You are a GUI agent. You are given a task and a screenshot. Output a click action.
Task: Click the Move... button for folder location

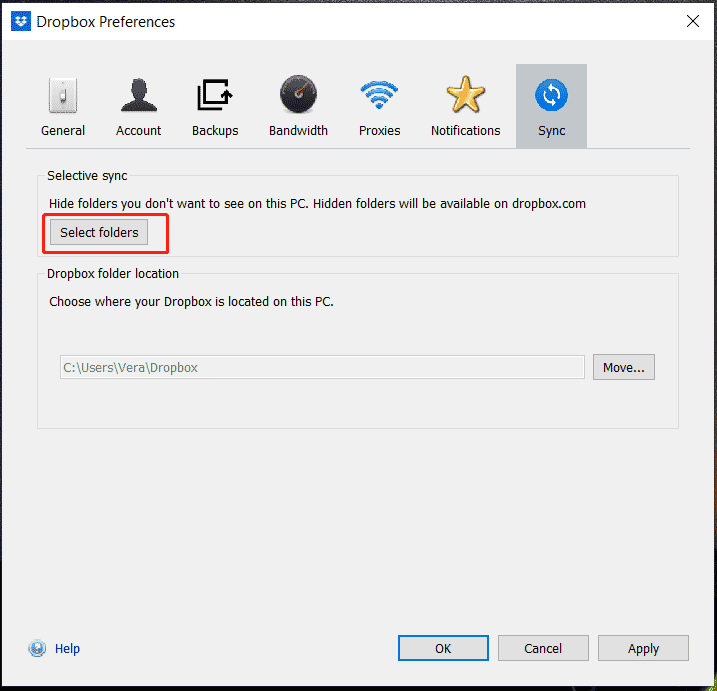point(623,367)
